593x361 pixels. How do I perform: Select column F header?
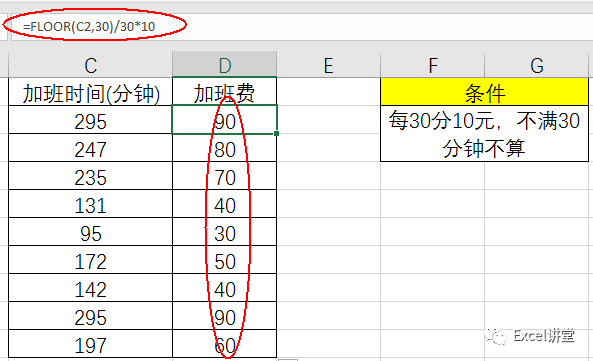pyautogui.click(x=433, y=65)
